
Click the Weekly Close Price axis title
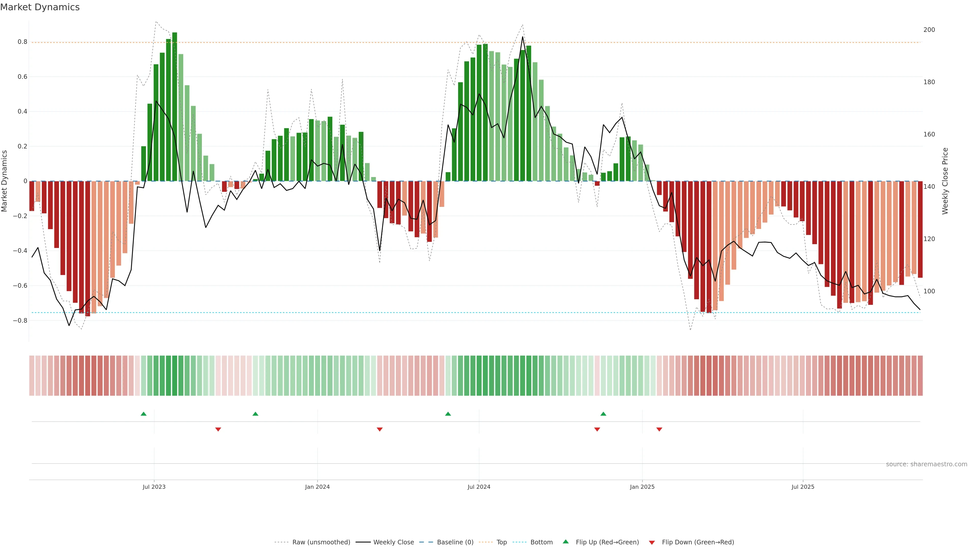945,181
